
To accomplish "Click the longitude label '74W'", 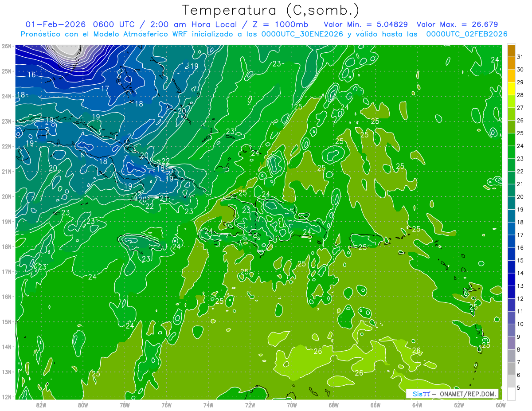I will pyautogui.click(x=208, y=405).
